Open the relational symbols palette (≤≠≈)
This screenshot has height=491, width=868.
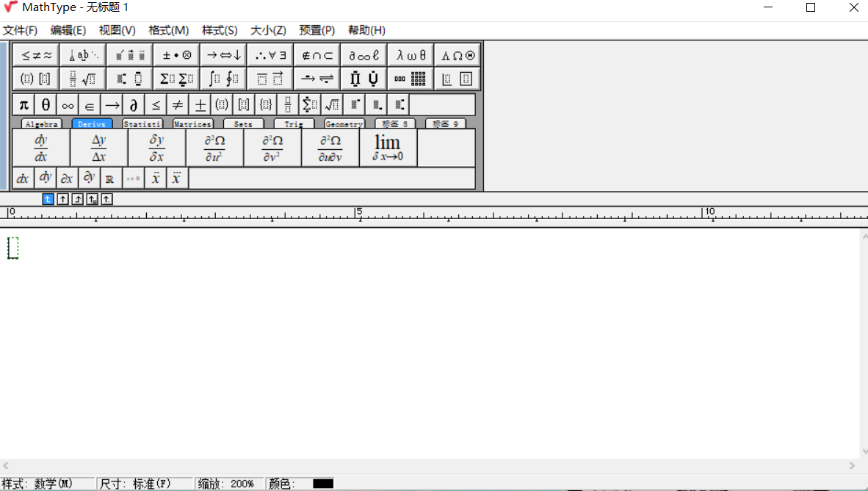[x=36, y=55]
